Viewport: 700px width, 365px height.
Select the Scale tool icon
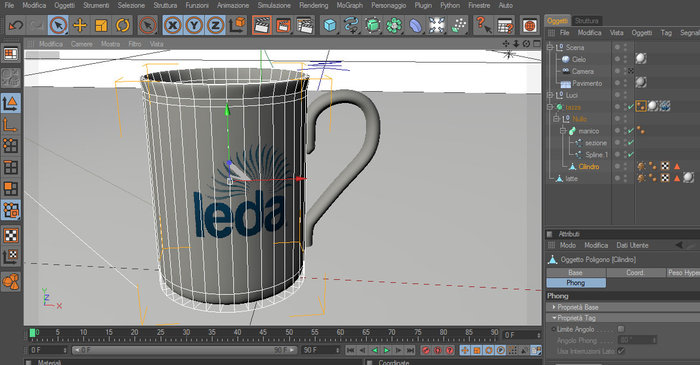101,25
